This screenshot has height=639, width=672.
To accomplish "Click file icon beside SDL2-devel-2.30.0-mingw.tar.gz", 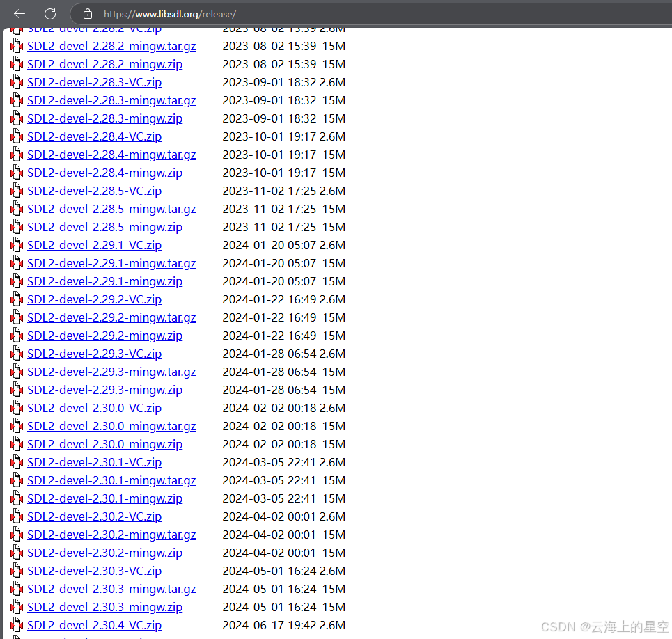I will [x=17, y=425].
